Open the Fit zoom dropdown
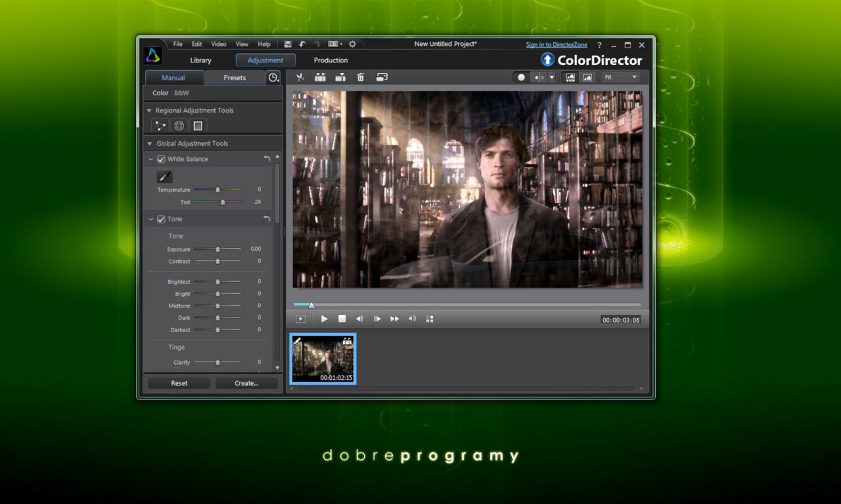The width and height of the screenshot is (841, 504). (x=621, y=78)
